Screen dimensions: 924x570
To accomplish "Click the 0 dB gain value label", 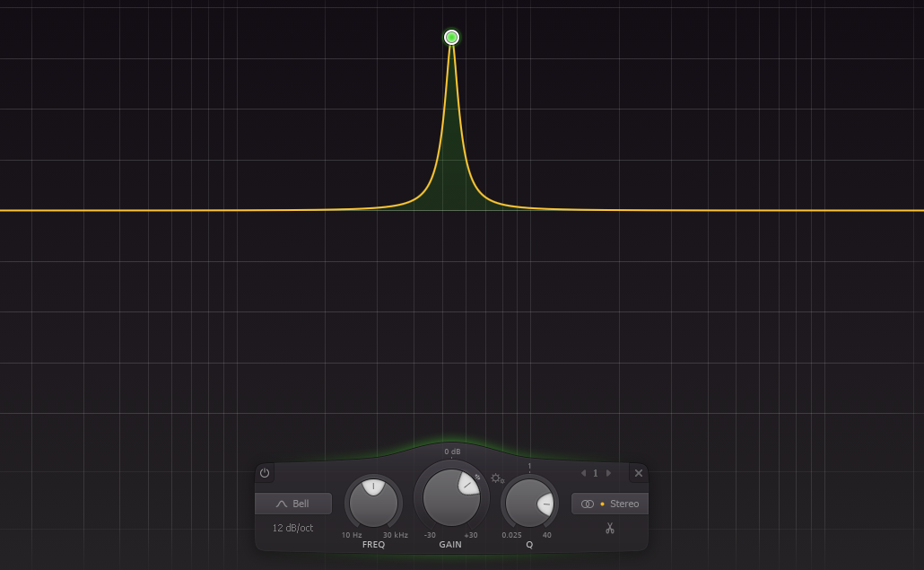I will tap(452, 452).
